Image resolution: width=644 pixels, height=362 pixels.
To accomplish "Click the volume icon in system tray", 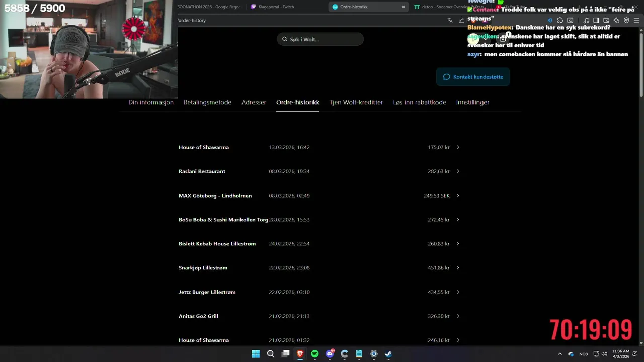I will 604,354.
